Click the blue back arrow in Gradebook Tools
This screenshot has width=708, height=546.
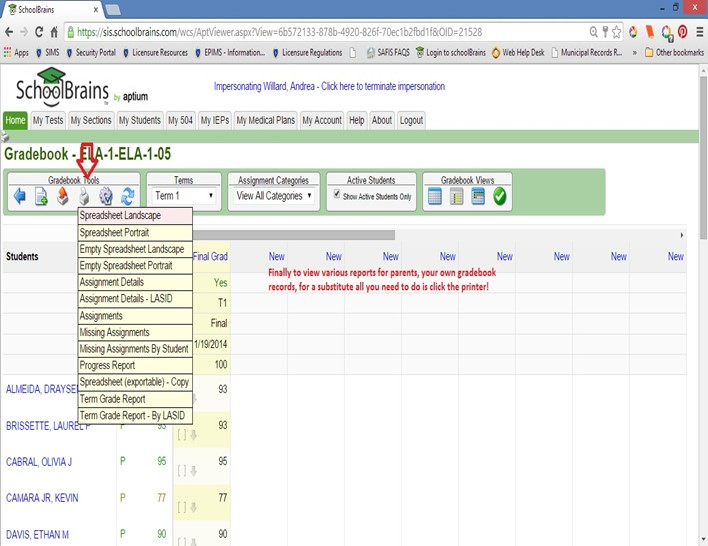click(19, 196)
